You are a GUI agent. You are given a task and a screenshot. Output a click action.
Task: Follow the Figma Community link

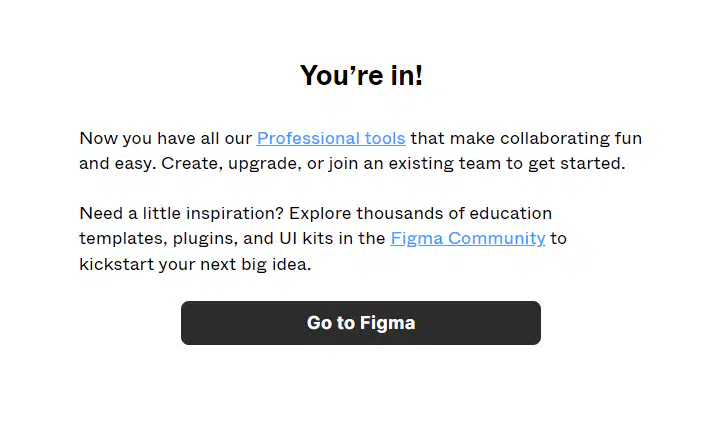pyautogui.click(x=467, y=238)
